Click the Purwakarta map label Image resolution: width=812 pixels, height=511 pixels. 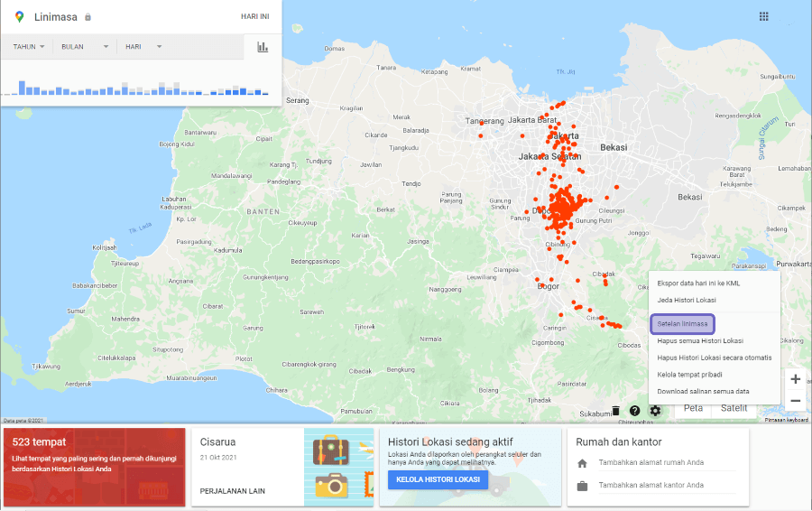coord(793,264)
